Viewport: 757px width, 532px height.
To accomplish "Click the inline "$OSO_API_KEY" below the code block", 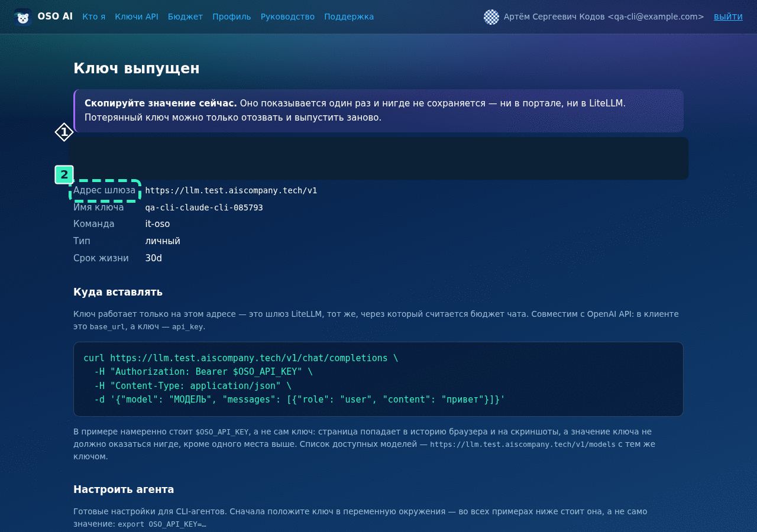I will (x=222, y=432).
